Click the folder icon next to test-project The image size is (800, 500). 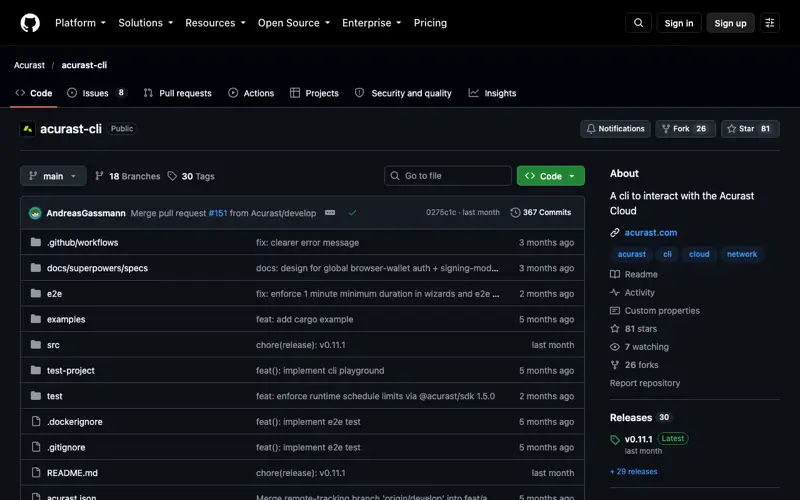[36, 370]
